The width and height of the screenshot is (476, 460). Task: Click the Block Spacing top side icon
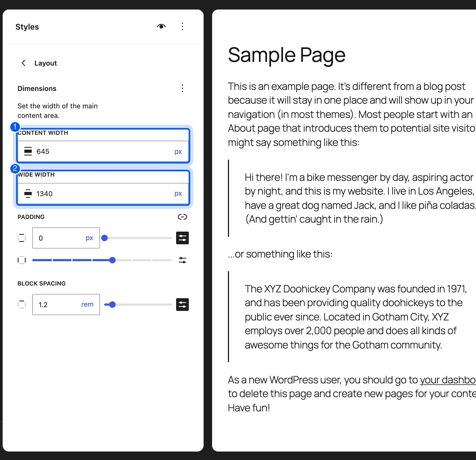point(22,305)
